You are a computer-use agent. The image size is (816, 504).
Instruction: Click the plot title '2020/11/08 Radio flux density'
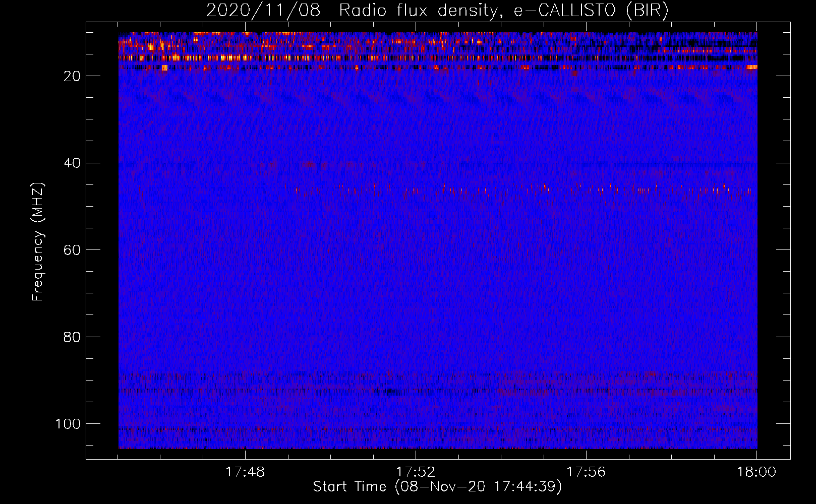(437, 11)
